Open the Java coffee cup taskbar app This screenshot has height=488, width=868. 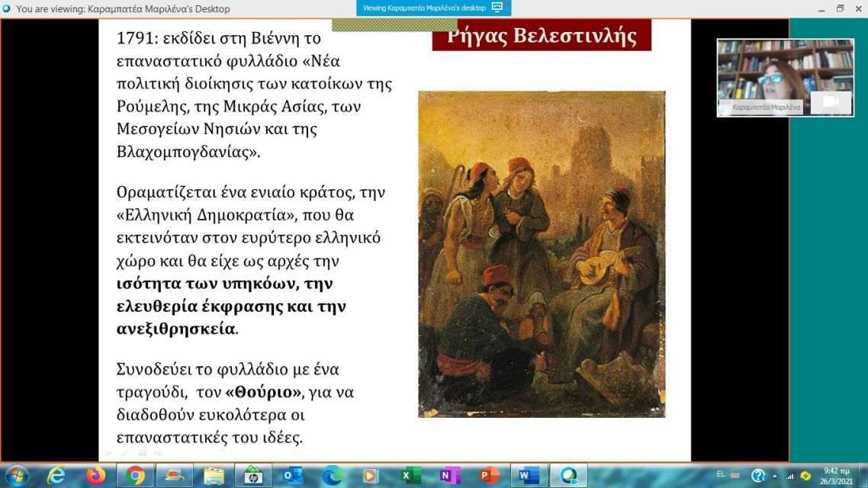point(175,476)
